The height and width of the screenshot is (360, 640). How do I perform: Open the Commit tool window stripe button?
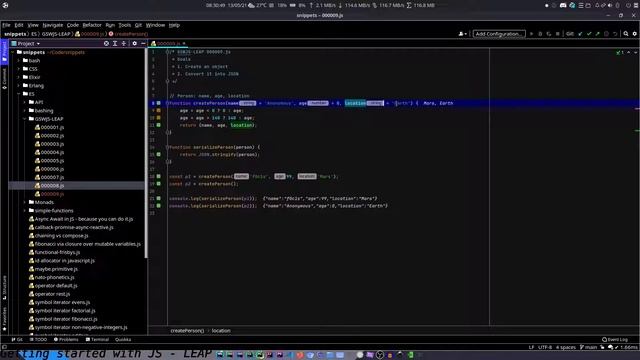click(x=4, y=78)
